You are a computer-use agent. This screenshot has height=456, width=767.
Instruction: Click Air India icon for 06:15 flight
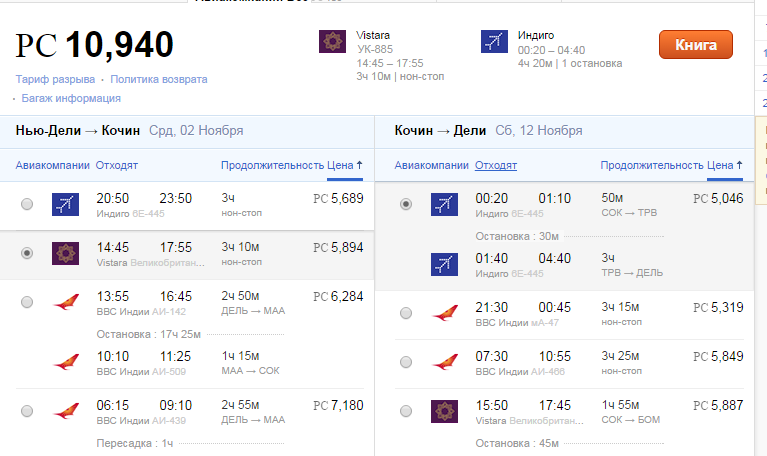click(x=65, y=411)
